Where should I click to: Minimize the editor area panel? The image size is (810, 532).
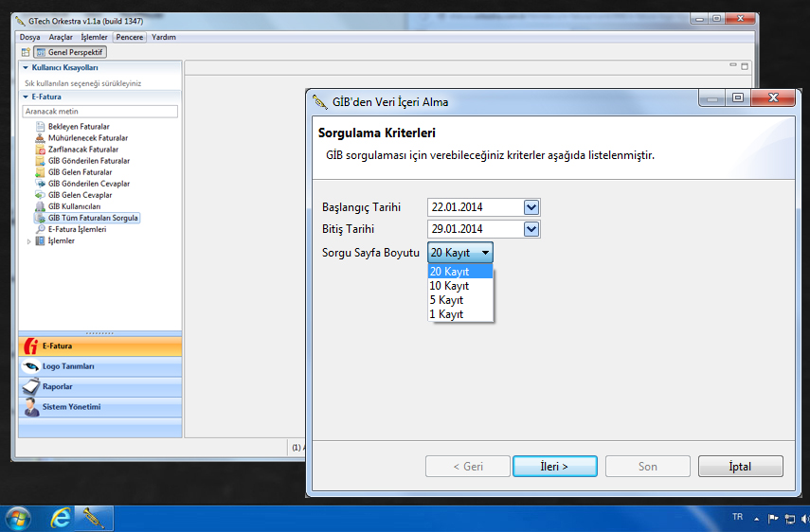(733, 65)
